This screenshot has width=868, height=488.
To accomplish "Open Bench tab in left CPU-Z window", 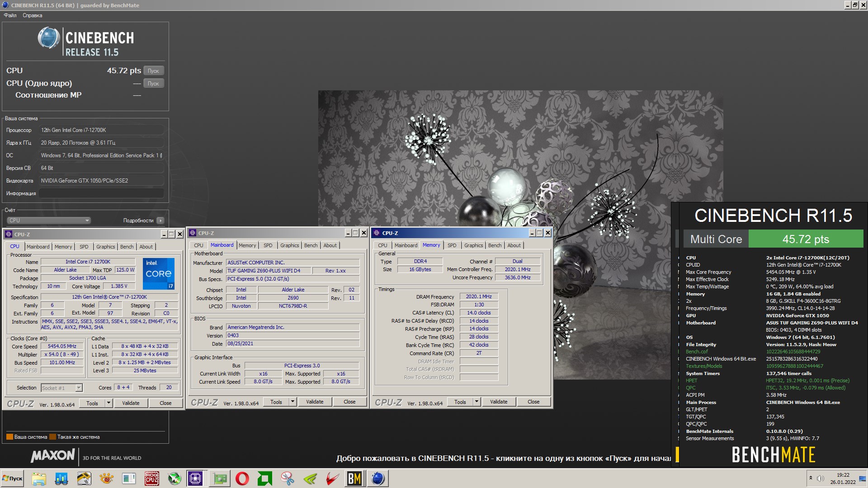I will pos(127,247).
